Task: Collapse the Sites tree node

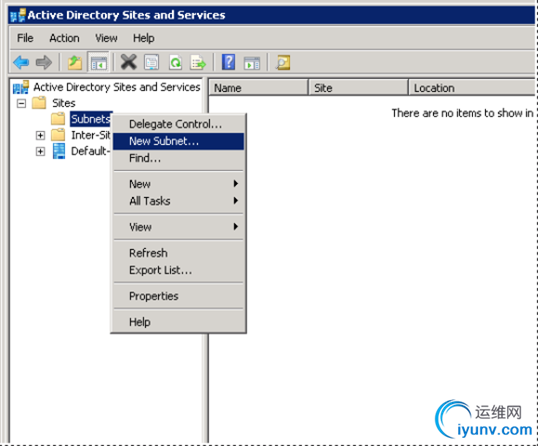Action: pos(21,103)
